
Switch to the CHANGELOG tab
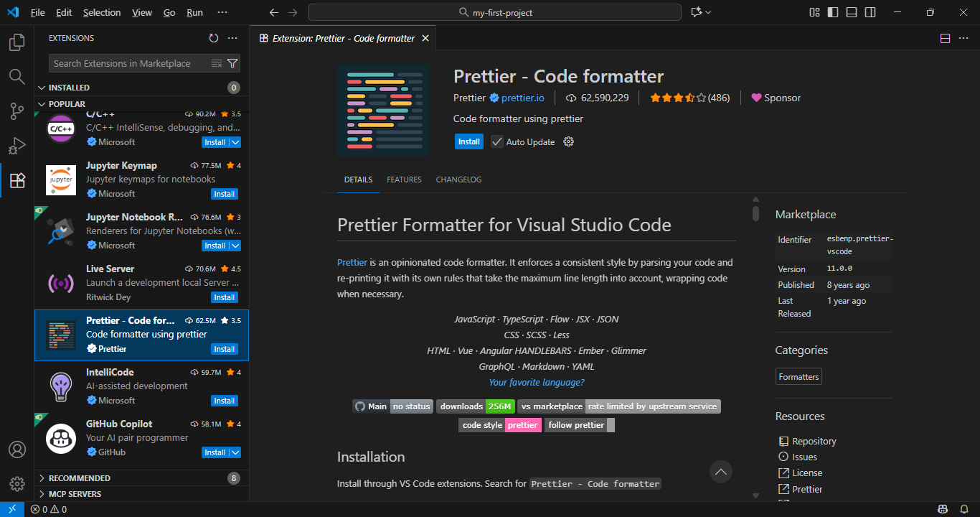tap(458, 180)
